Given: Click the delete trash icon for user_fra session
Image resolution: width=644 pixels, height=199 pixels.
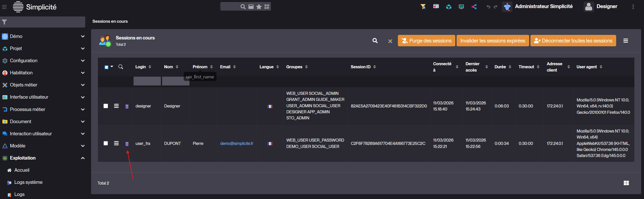Looking at the screenshot, I should 127,144.
